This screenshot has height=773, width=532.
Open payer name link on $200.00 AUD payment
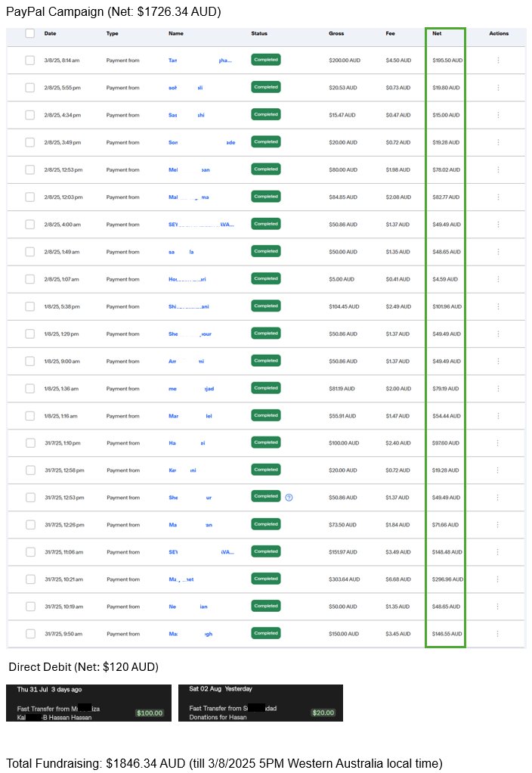click(x=200, y=61)
